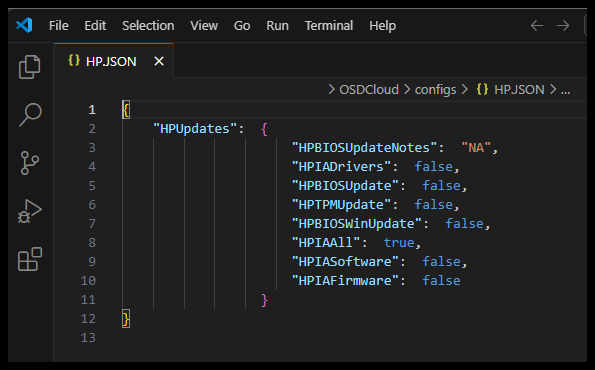Click the "HPBIOSUpdateNotes" key
The height and width of the screenshot is (370, 595).
coord(364,148)
